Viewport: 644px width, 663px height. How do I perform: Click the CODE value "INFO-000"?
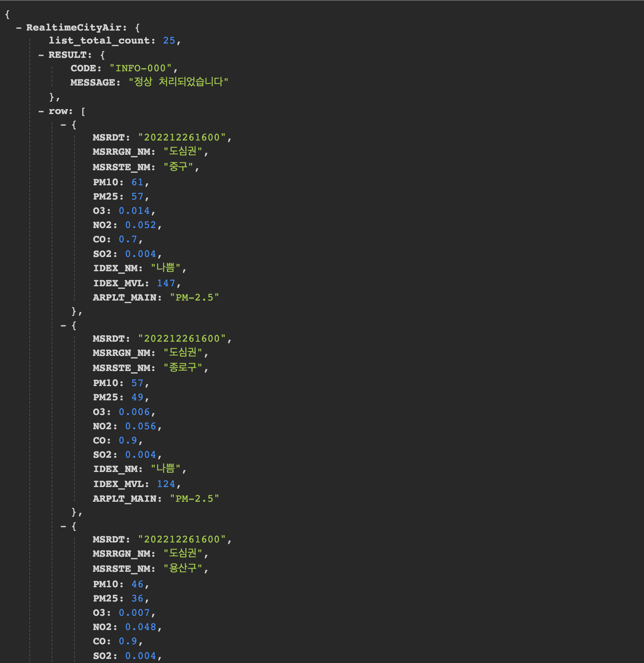141,68
